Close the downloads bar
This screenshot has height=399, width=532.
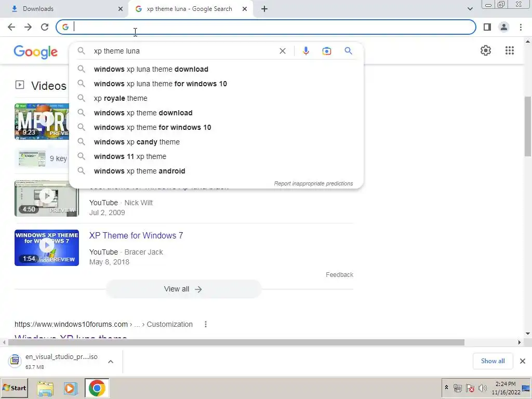pos(523,361)
